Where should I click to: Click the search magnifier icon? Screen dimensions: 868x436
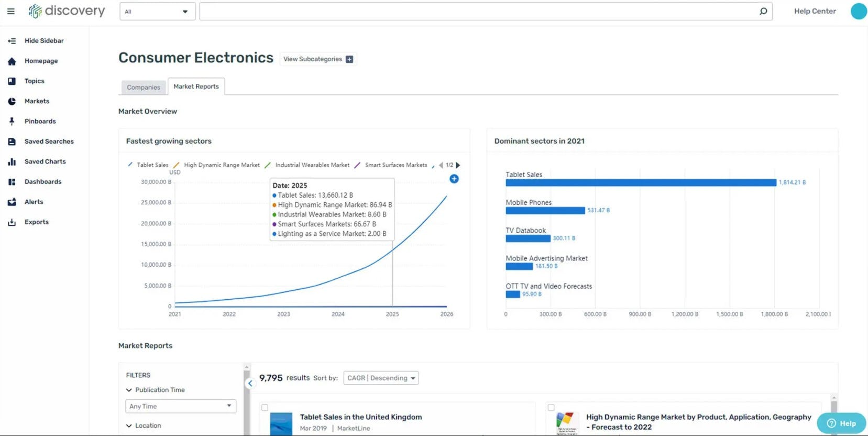click(x=763, y=11)
